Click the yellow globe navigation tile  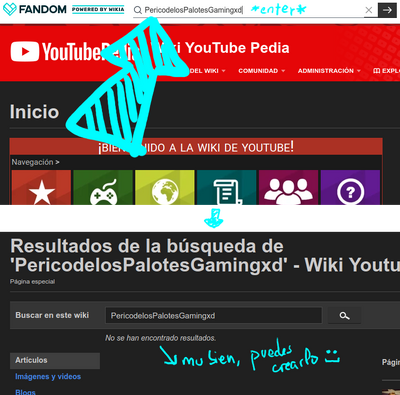click(x=165, y=187)
